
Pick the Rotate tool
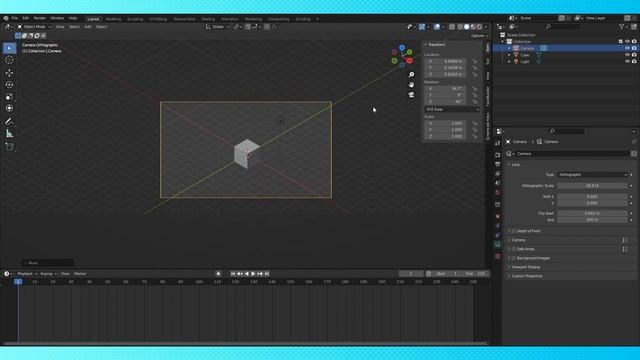point(9,85)
